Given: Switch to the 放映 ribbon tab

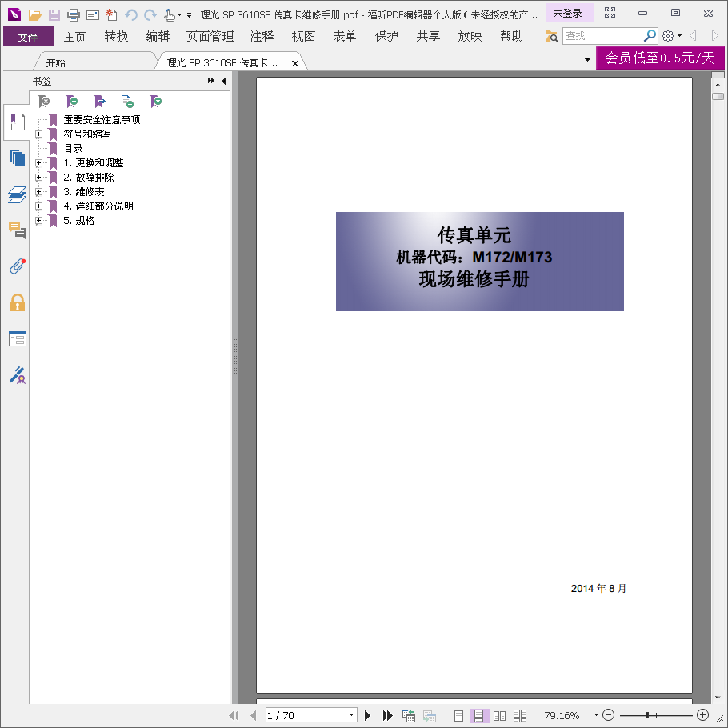Looking at the screenshot, I should pos(470,36).
